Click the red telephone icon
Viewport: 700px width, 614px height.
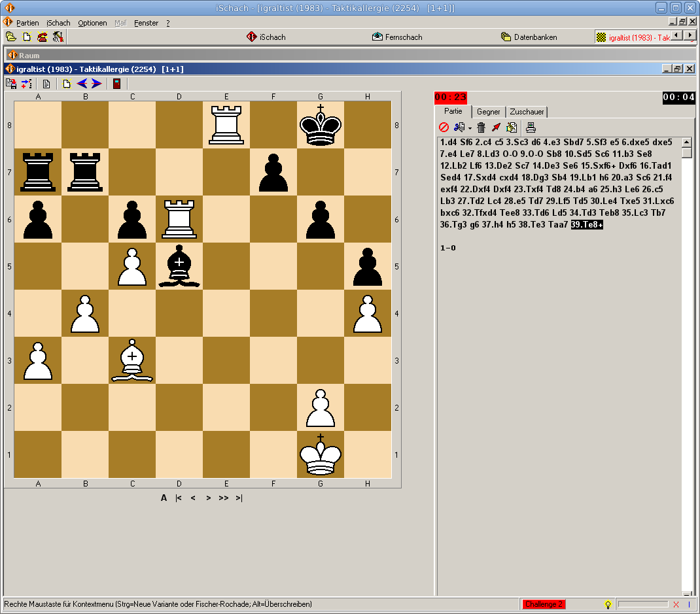pos(43,37)
